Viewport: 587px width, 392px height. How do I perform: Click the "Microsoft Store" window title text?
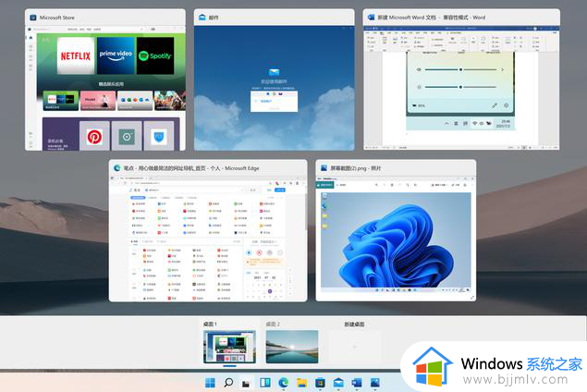(57, 18)
